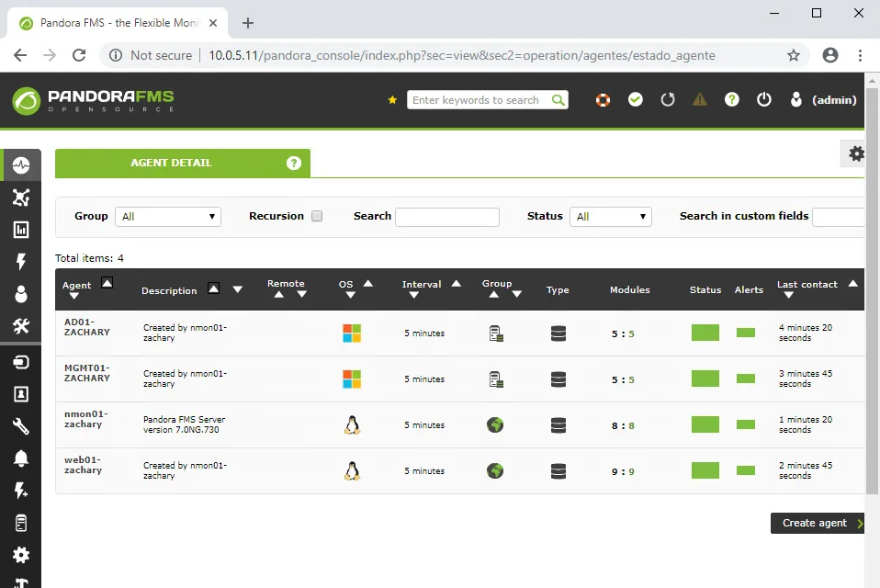Viewport: 880px width, 588px height.
Task: Click the green status box for AD01-ZACHARY
Action: tap(705, 333)
